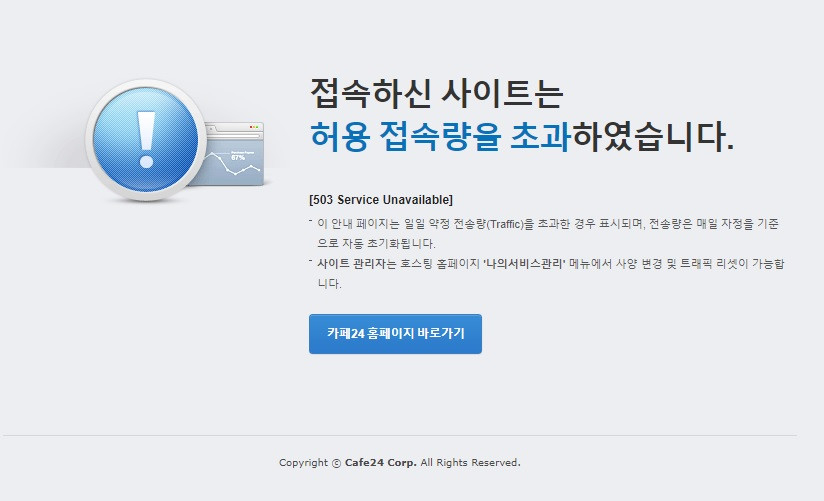Open the 카페24 홈페이지 바로가기 button

coord(395,334)
